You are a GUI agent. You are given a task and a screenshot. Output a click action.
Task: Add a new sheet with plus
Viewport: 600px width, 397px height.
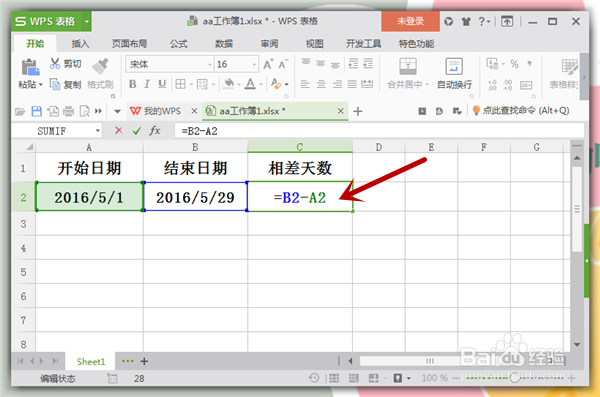[144, 361]
